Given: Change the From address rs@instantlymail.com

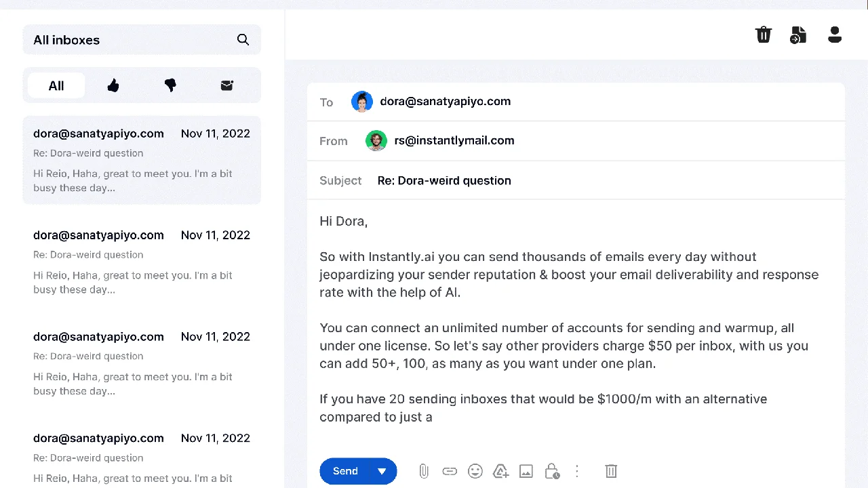Looking at the screenshot, I should [454, 141].
